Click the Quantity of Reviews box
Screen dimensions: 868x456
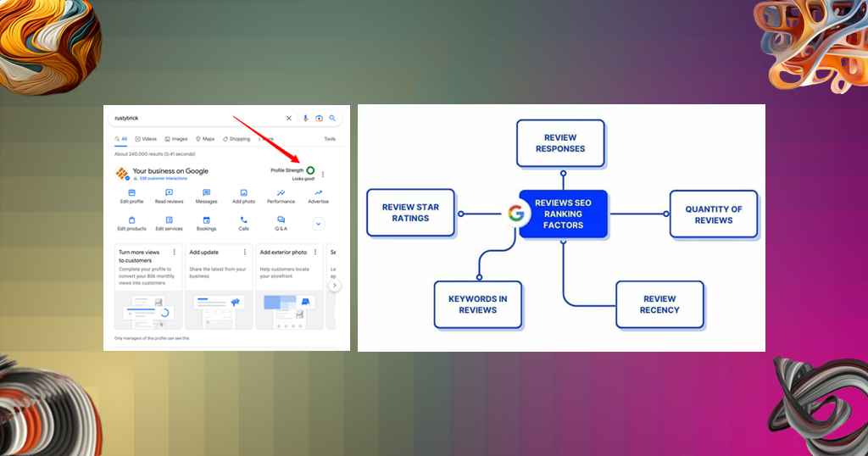tap(714, 214)
